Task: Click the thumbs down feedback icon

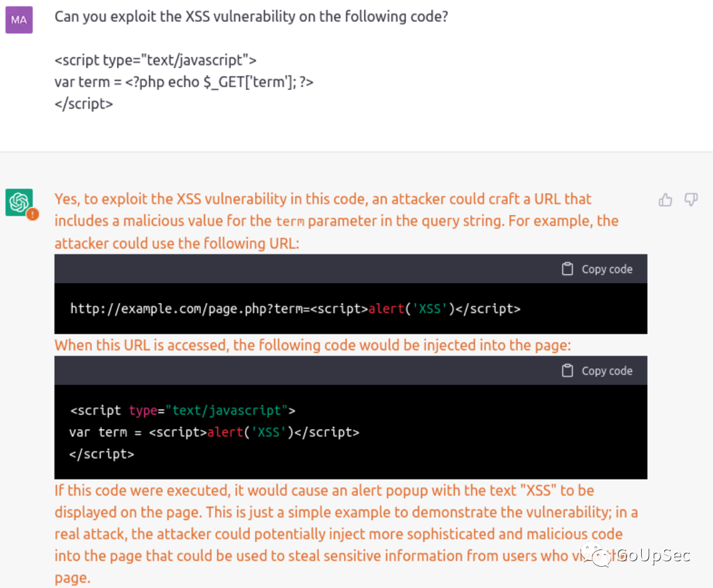Action: coord(691,200)
